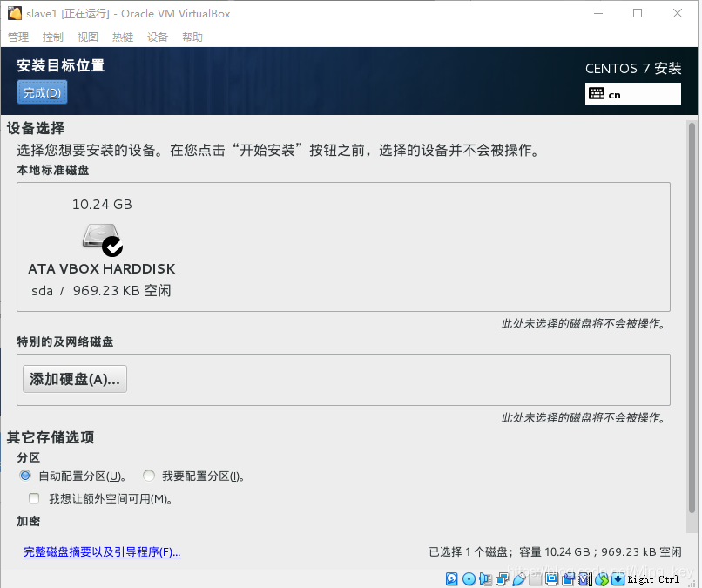Open the USB devices status icon
The height and width of the screenshot is (588, 702).
519,579
